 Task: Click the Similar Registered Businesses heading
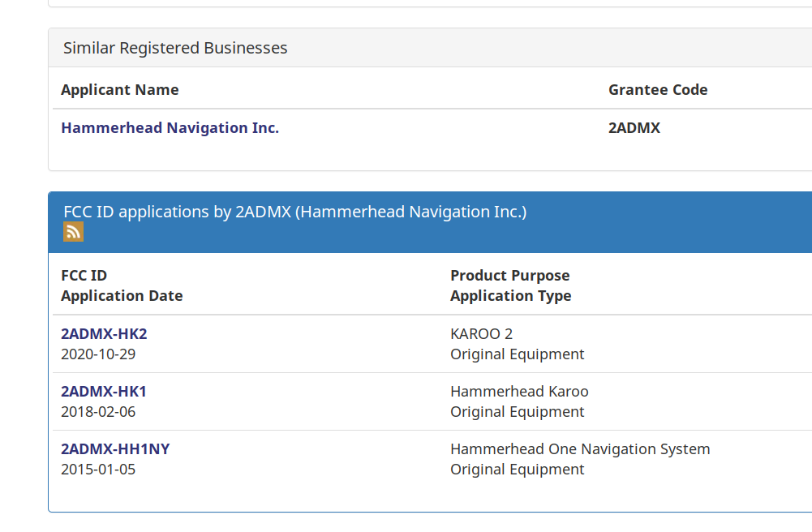175,48
